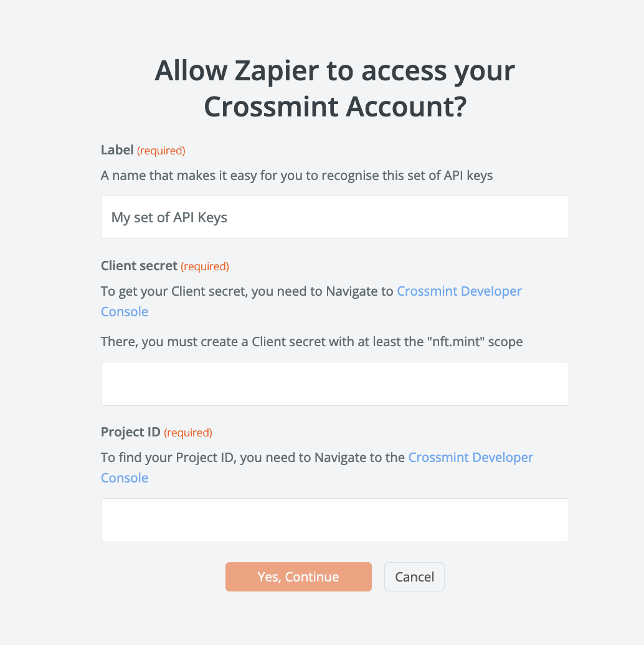
Task: Click the Label input containing 'My set of API Keys'
Action: (x=334, y=217)
